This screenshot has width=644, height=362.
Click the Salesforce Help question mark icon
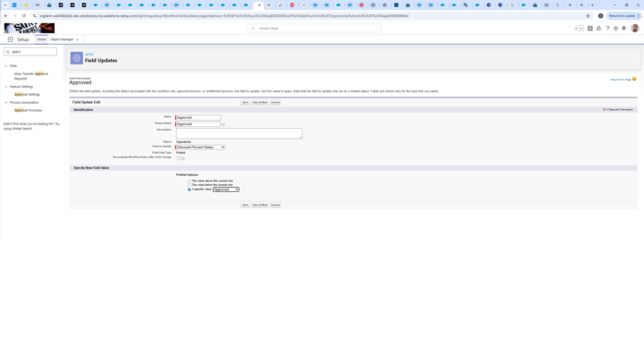pyautogui.click(x=607, y=29)
